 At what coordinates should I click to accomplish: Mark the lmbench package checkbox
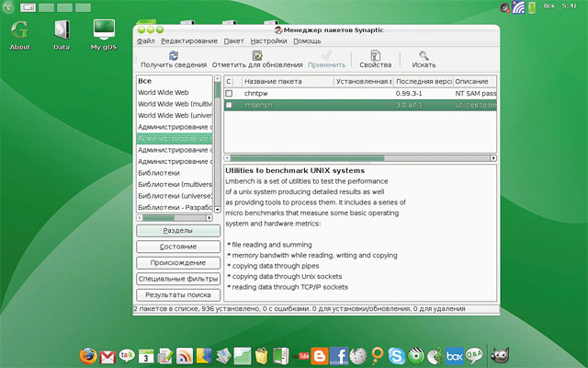click(229, 105)
